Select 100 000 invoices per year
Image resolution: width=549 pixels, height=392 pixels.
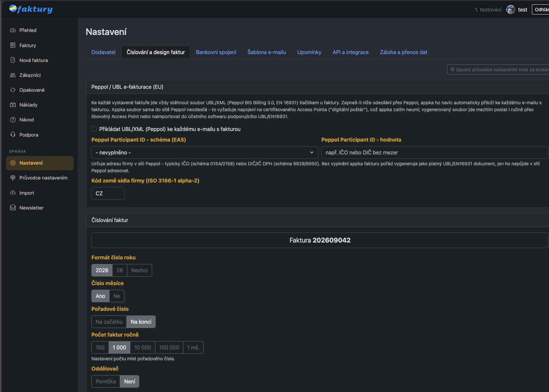click(x=169, y=347)
